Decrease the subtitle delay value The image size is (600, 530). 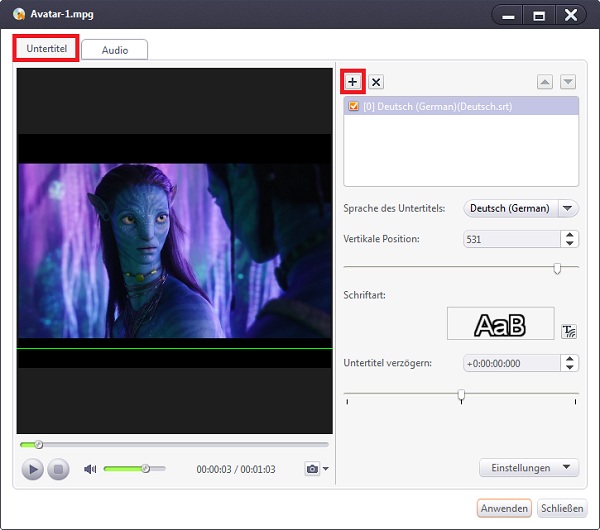coord(570,367)
